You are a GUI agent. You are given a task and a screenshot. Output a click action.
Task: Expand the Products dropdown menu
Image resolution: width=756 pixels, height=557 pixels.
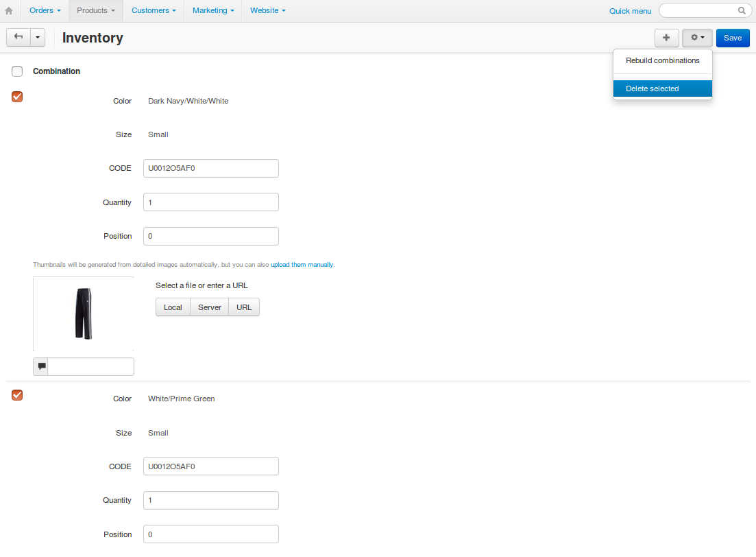point(96,10)
